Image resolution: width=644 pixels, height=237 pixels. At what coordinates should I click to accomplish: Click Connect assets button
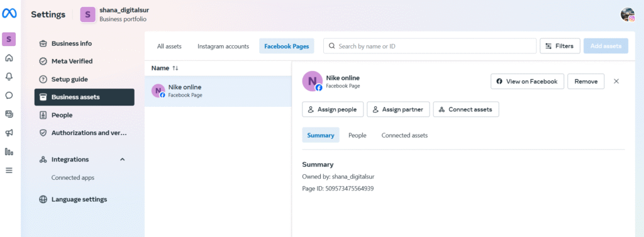(466, 109)
